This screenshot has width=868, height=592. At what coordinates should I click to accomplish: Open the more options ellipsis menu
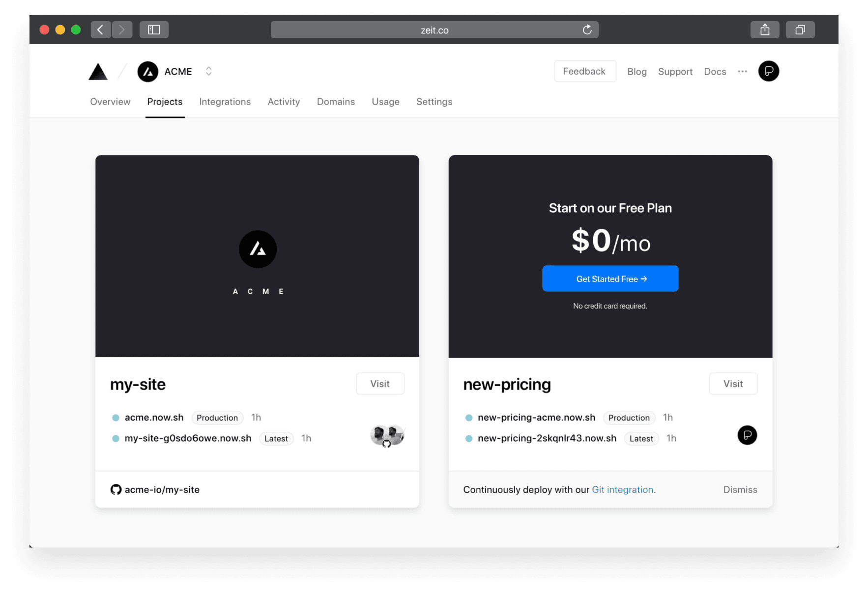click(x=743, y=71)
